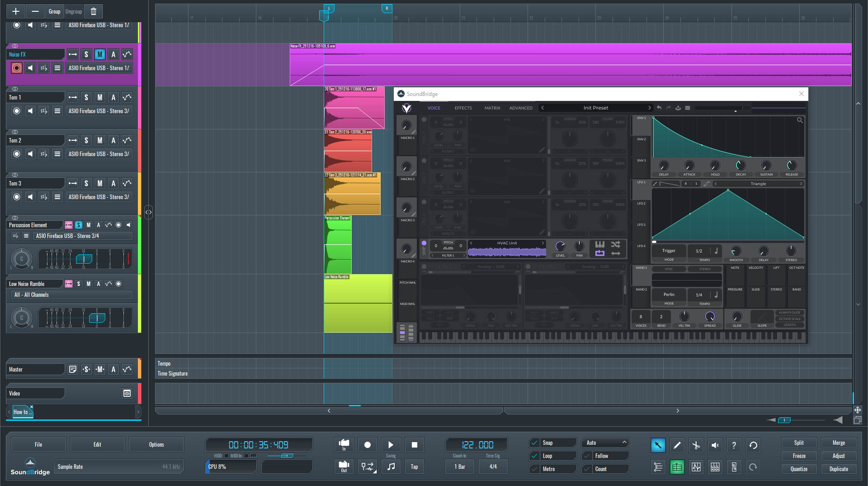Open the metronome routing icon
This screenshot has width=868, height=486.
[368, 467]
